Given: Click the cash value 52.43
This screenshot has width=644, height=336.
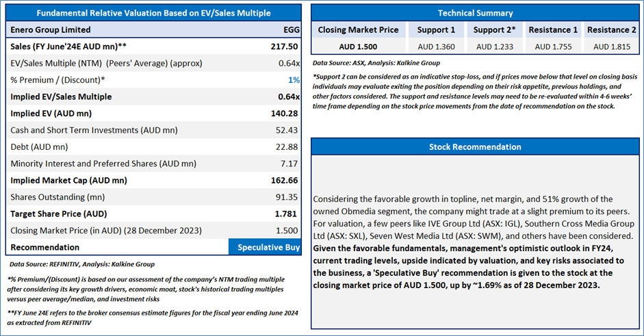Looking at the screenshot, I should (x=287, y=130).
